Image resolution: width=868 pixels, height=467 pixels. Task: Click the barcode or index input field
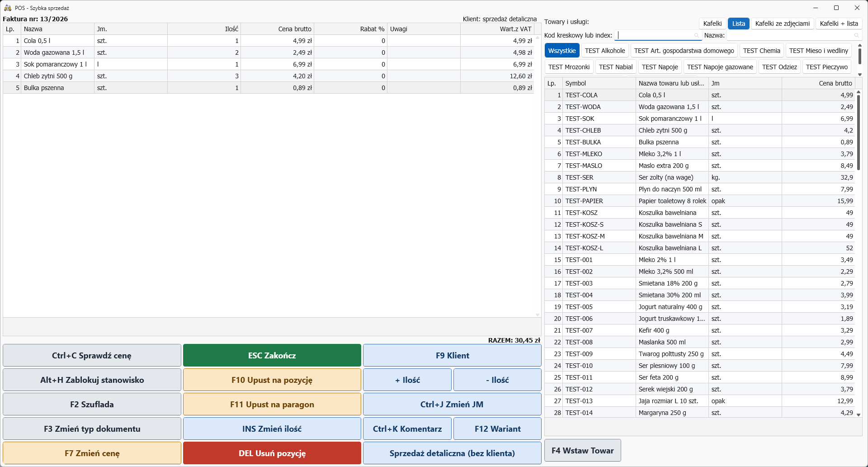657,35
